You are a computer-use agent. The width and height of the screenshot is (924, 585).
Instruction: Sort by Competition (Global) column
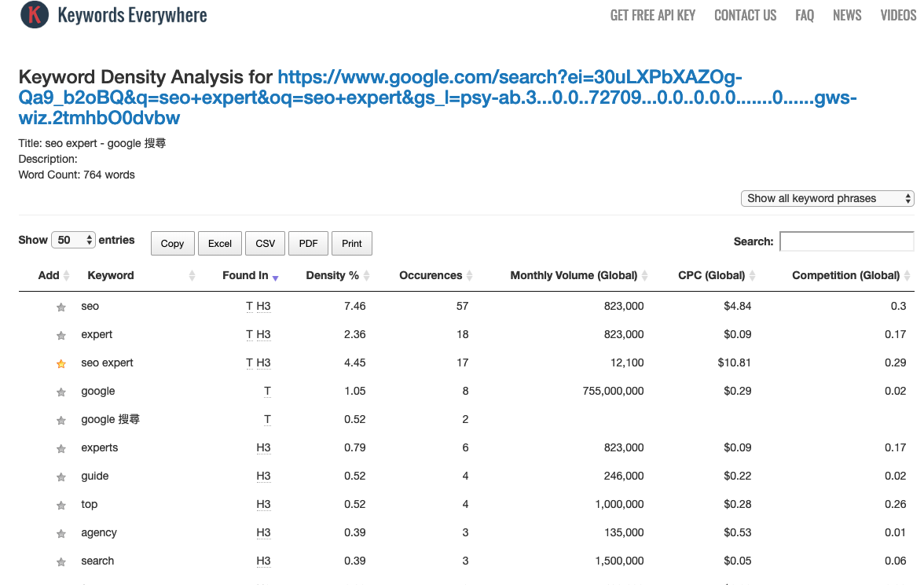click(851, 275)
